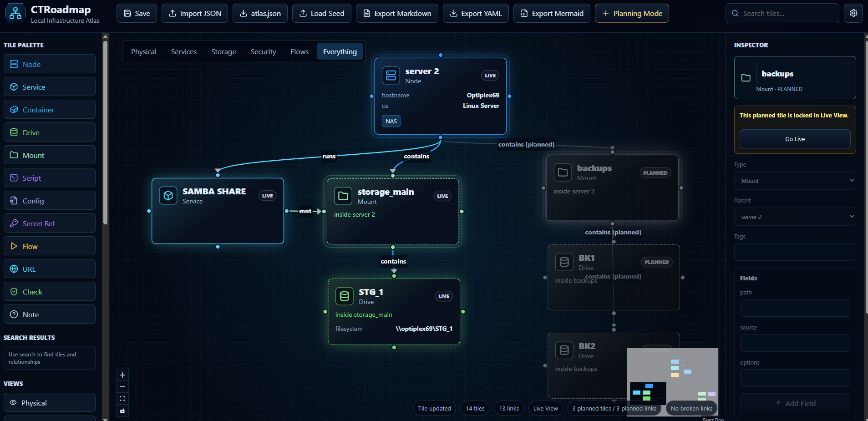Select the Everything tab
Viewport: 868px width, 421px height.
click(x=340, y=52)
